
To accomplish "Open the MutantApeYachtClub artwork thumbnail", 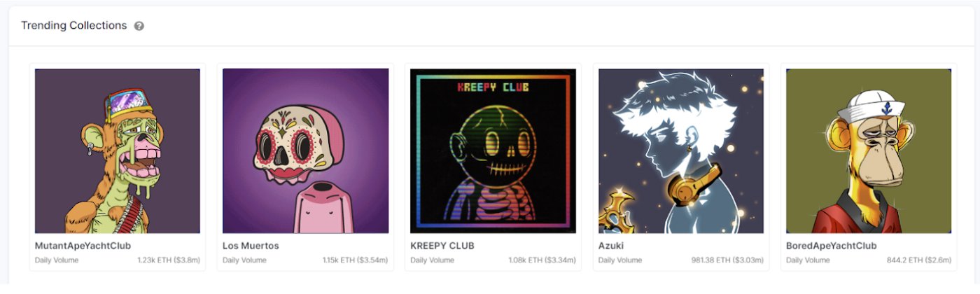I will [118, 150].
